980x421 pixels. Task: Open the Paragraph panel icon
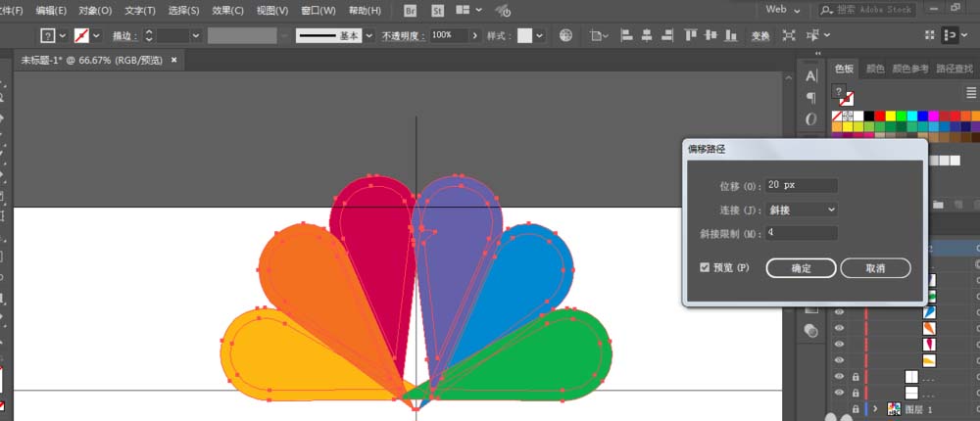click(x=811, y=98)
